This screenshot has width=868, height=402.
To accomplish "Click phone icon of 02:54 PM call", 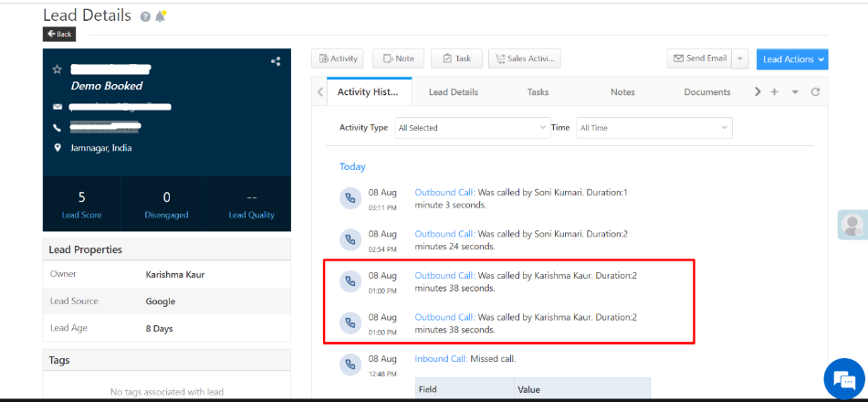I will [350, 239].
